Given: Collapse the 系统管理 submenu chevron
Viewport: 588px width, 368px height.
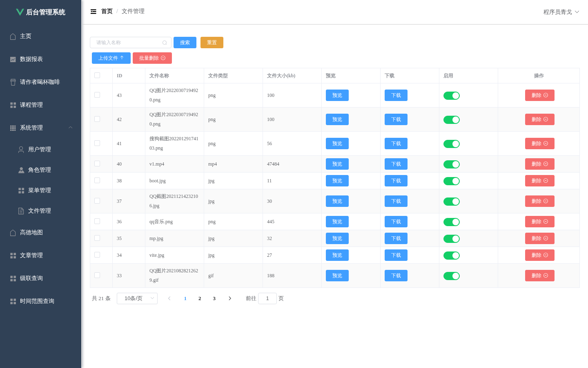Looking at the screenshot, I should coord(71,128).
